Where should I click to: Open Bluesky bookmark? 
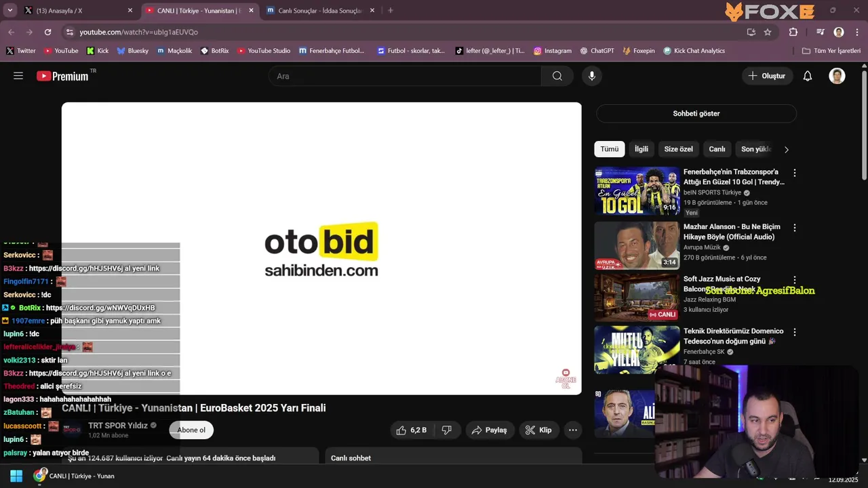pyautogui.click(x=133, y=51)
